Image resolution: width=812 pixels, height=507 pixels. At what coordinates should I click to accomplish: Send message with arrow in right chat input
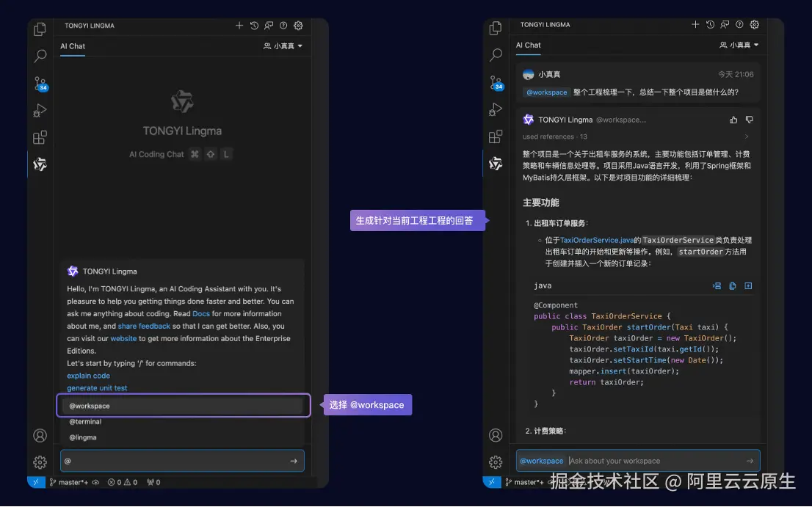pos(750,461)
